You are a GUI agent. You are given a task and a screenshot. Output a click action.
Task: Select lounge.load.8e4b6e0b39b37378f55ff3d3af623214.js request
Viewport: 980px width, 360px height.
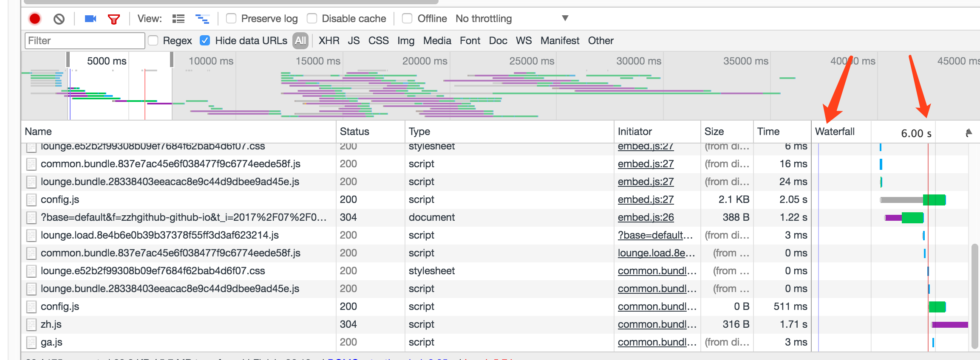[495, 235]
